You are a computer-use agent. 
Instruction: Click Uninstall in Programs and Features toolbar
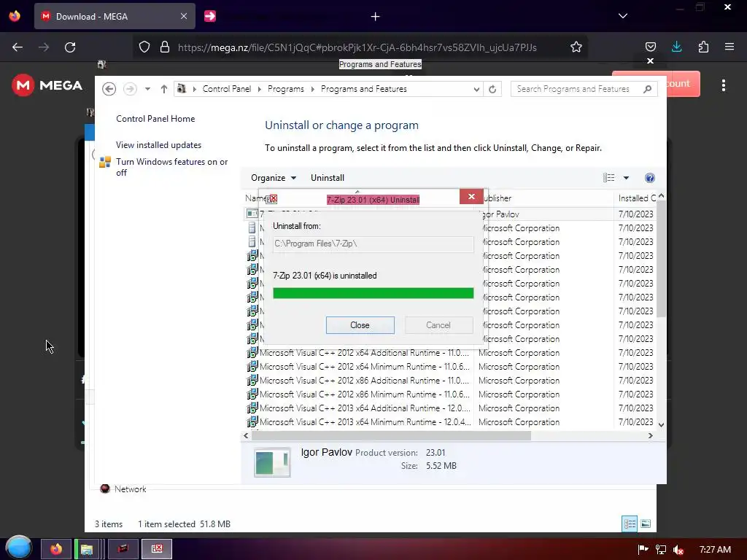pyautogui.click(x=328, y=178)
